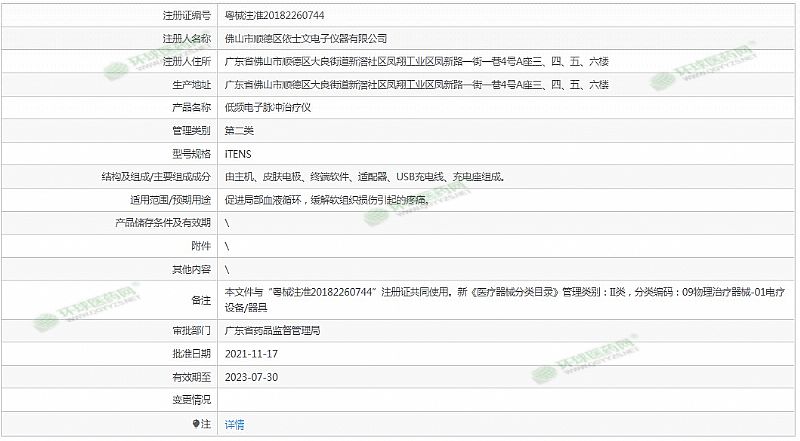The image size is (800, 441).
Task: Click the 生产地址 address value
Action: click(x=416, y=85)
